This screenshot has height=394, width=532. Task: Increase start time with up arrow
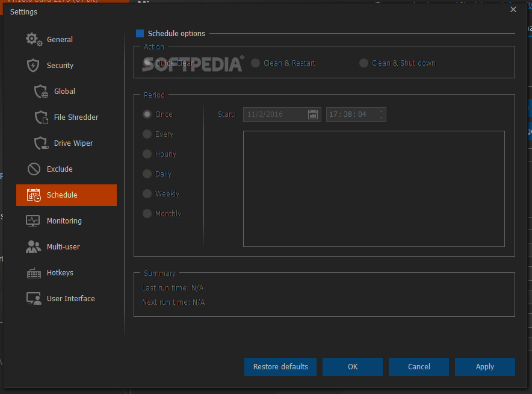(x=382, y=111)
